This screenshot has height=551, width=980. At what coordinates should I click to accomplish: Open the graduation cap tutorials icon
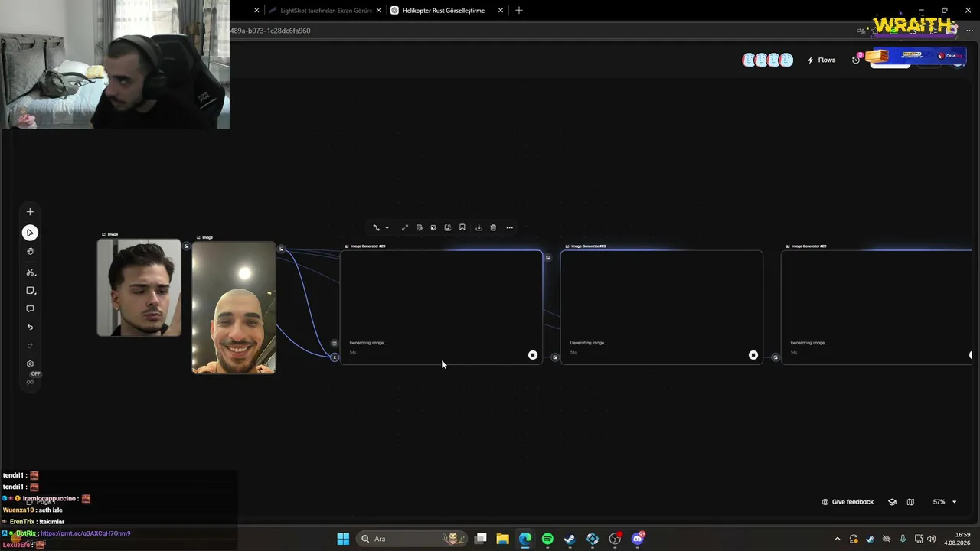click(892, 502)
